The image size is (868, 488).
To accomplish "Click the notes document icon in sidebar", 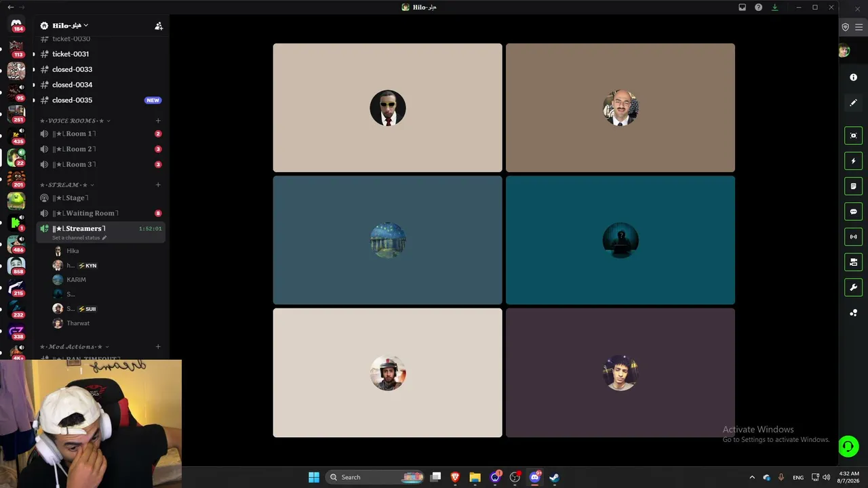I will coord(854,186).
